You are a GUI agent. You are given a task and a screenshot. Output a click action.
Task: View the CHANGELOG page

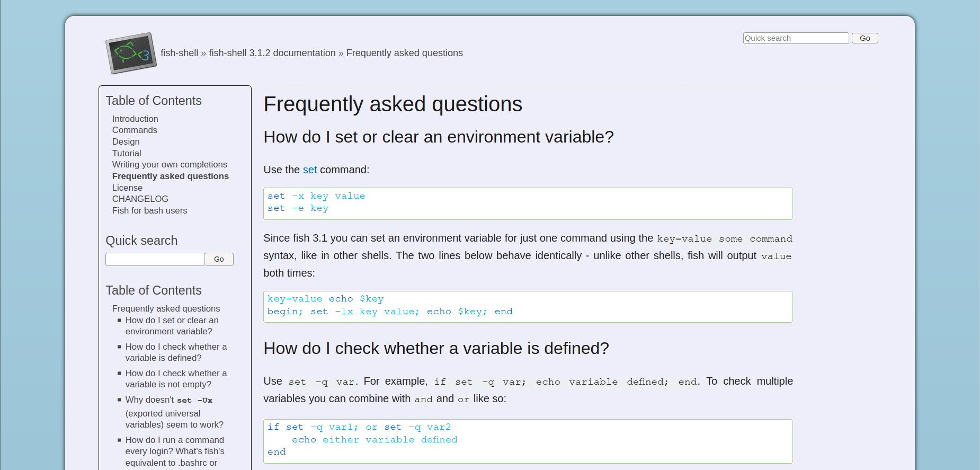click(x=140, y=199)
